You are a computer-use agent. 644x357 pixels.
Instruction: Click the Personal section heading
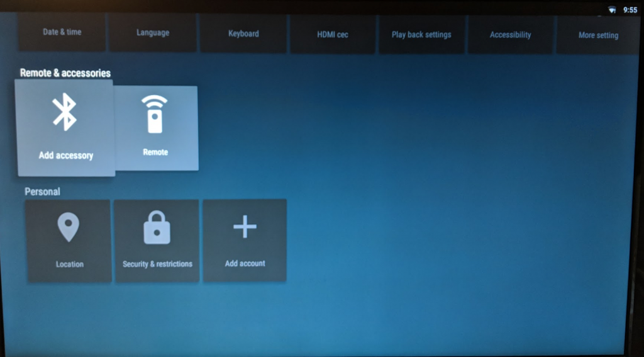point(42,191)
